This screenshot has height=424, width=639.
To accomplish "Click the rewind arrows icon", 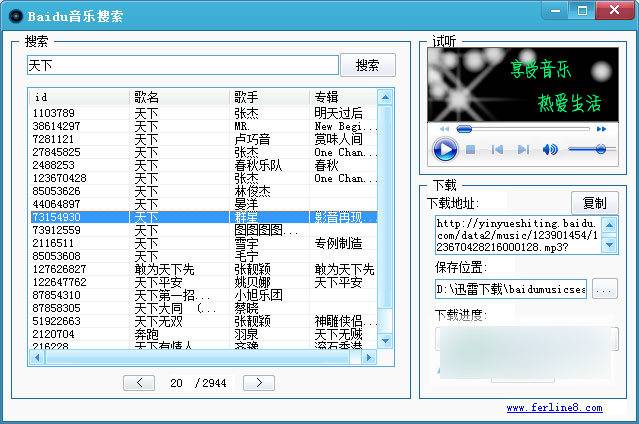I will [x=444, y=129].
